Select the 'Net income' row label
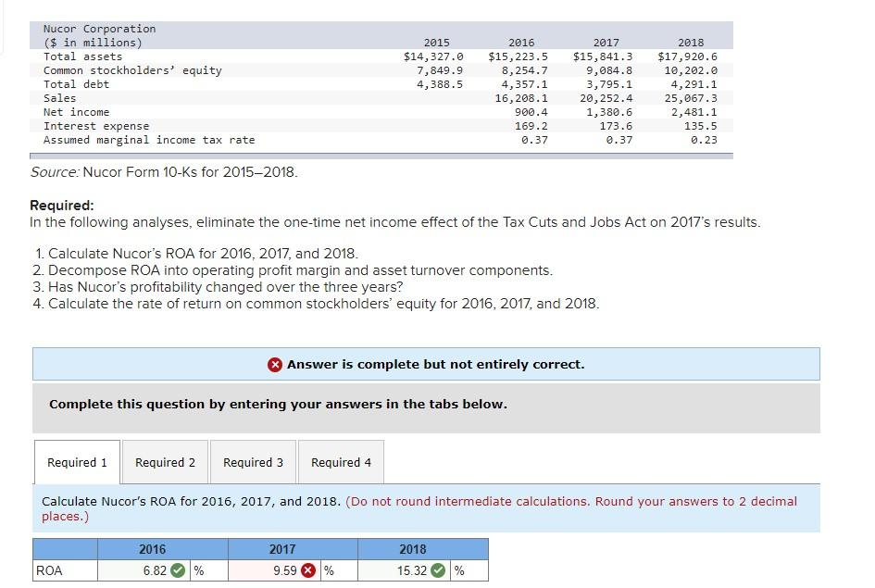 point(77,112)
